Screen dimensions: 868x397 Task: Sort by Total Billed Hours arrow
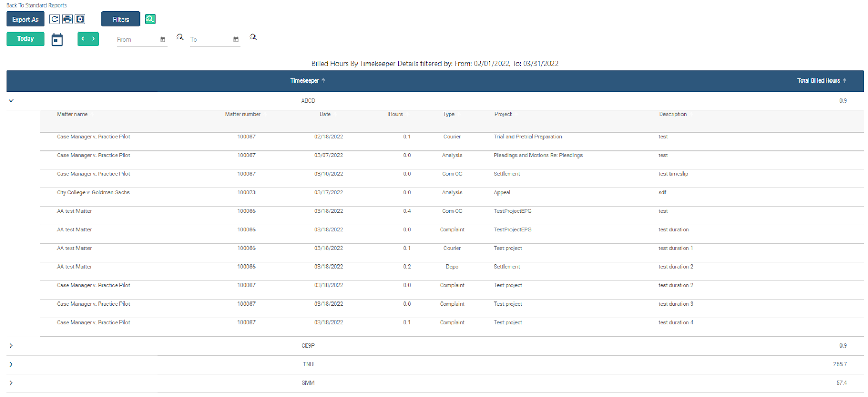coord(845,80)
